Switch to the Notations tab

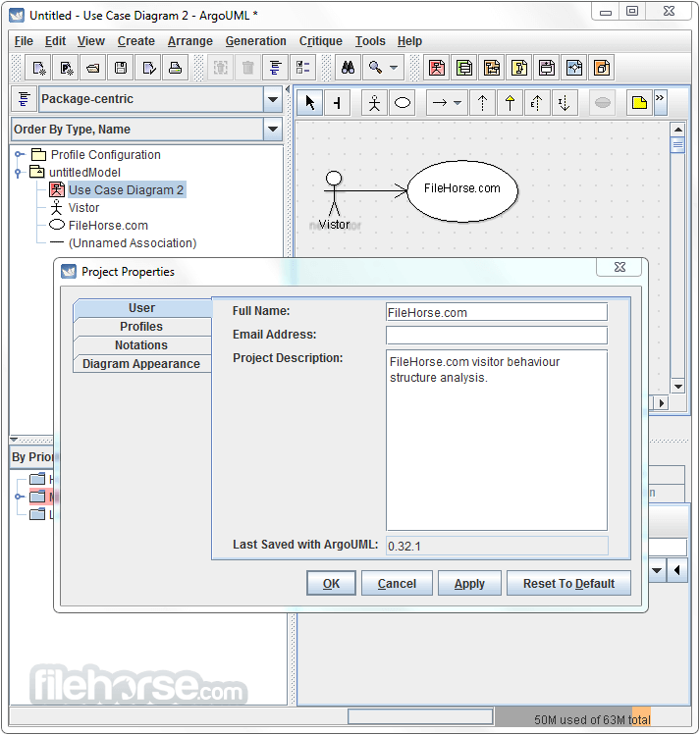click(x=141, y=345)
